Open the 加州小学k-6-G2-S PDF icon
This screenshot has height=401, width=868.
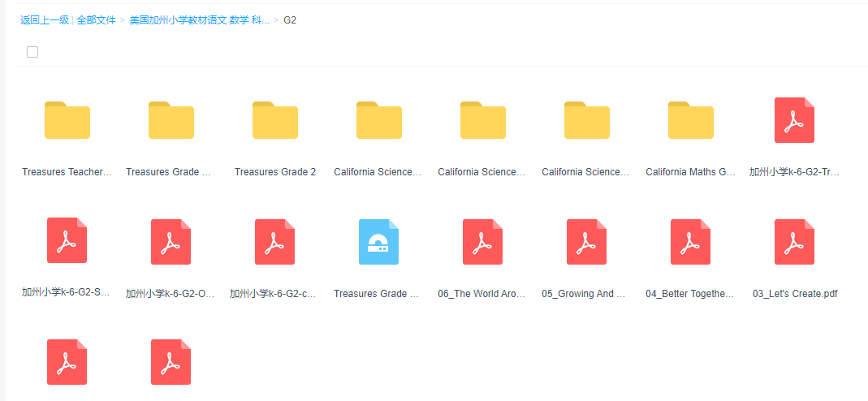coord(67,240)
